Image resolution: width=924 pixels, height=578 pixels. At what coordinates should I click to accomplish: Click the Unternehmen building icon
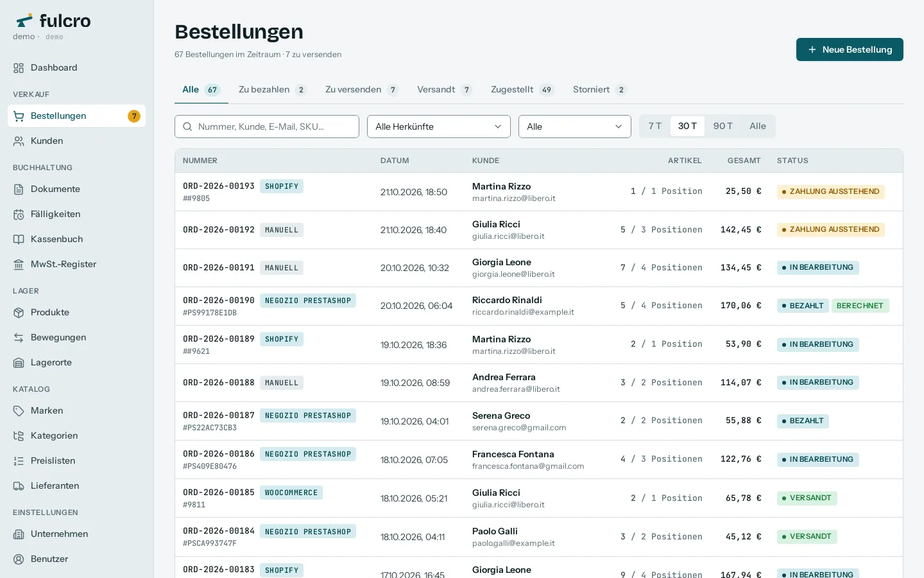(19, 534)
